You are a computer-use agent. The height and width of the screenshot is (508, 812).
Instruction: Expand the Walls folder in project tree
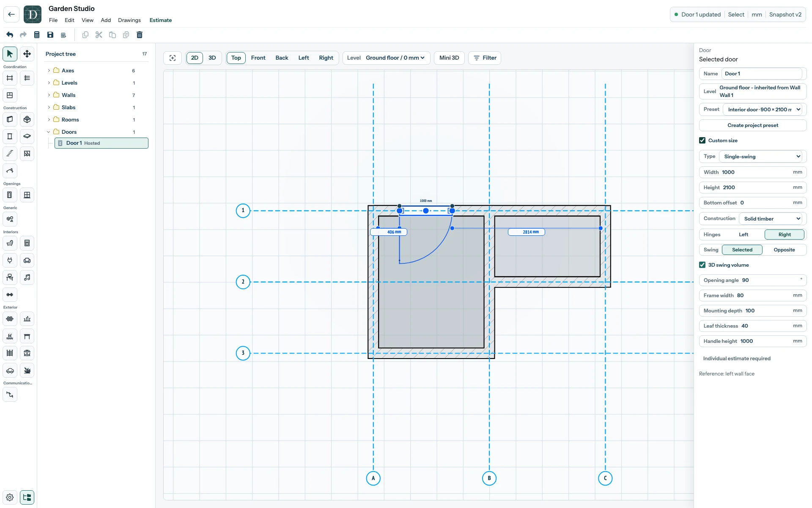(x=49, y=95)
